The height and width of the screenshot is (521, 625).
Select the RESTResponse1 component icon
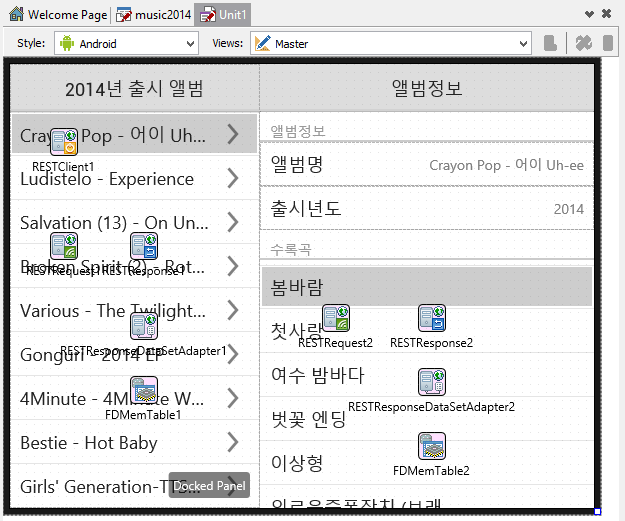pyautogui.click(x=144, y=246)
